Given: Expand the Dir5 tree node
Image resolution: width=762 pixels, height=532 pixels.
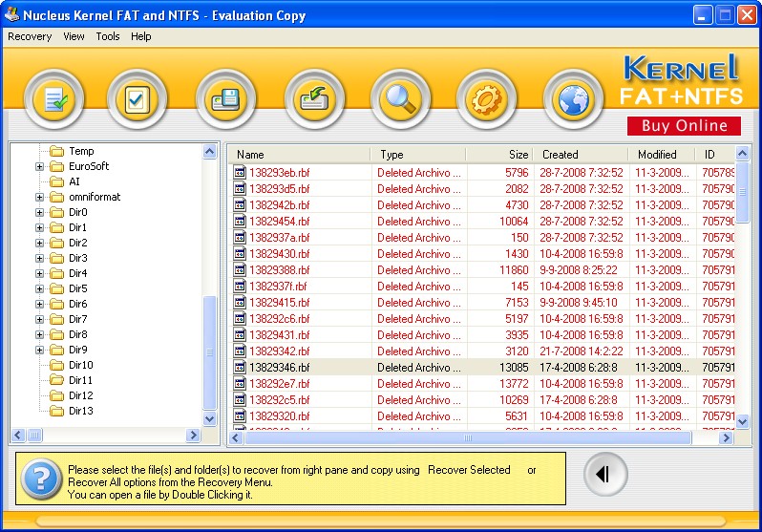Looking at the screenshot, I should click(39, 288).
